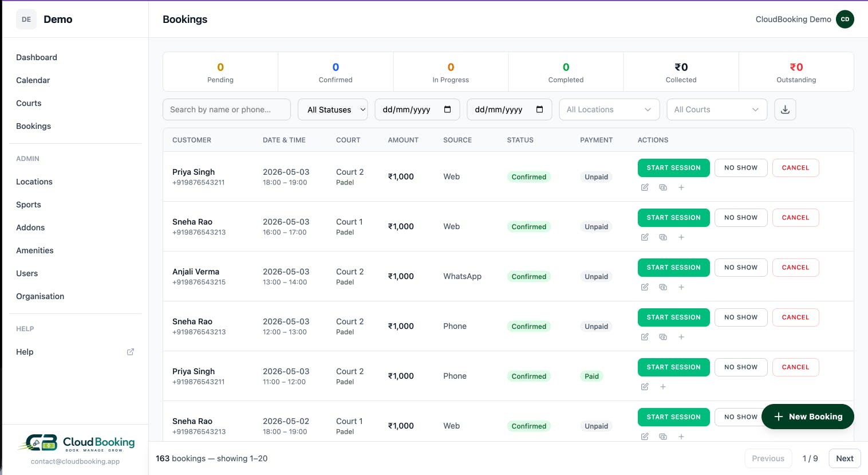868x475 pixels.
Task: Click the CD user avatar
Action: 845,19
